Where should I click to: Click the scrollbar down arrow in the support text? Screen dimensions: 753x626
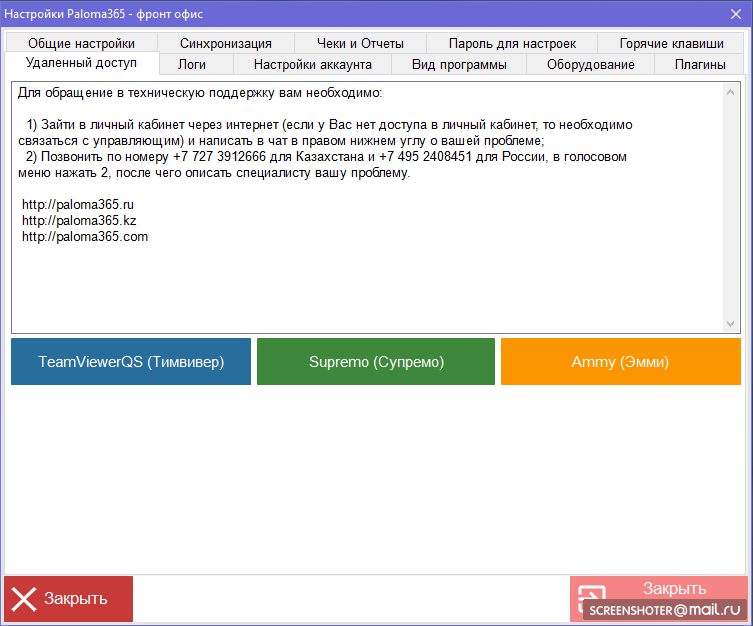click(732, 324)
